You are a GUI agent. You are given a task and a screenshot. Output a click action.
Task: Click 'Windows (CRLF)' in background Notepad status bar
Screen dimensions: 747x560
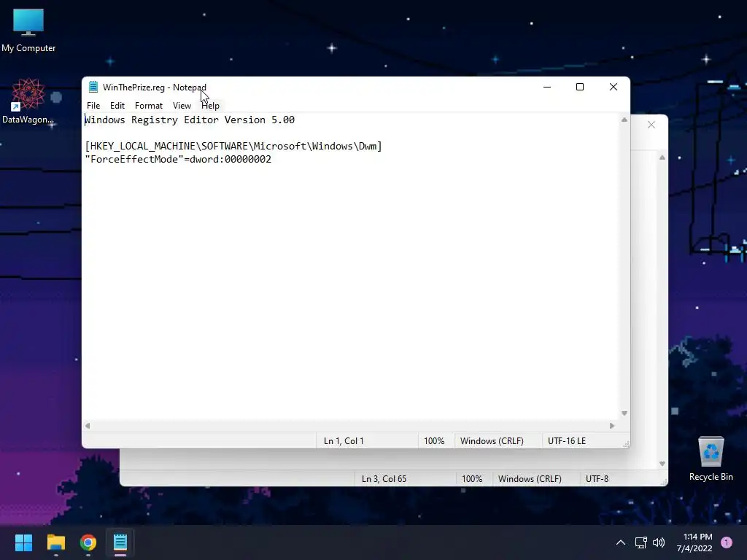coord(530,479)
